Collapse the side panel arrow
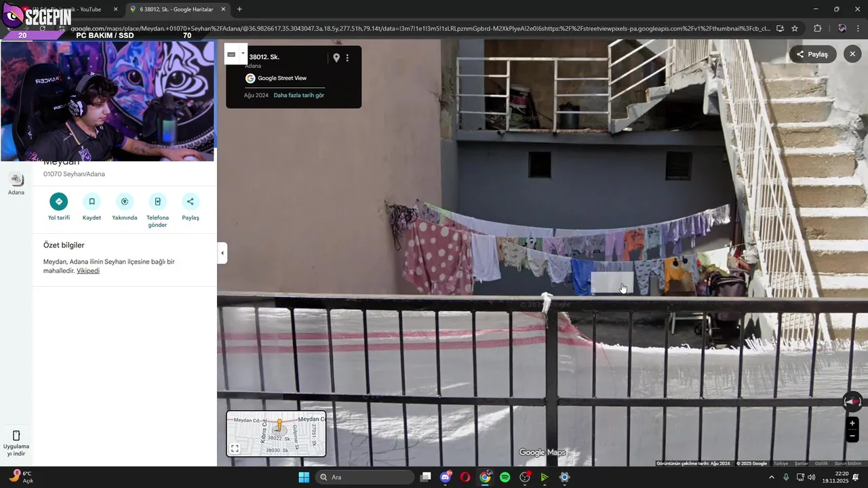Image resolution: width=868 pixels, height=488 pixels. click(x=222, y=253)
